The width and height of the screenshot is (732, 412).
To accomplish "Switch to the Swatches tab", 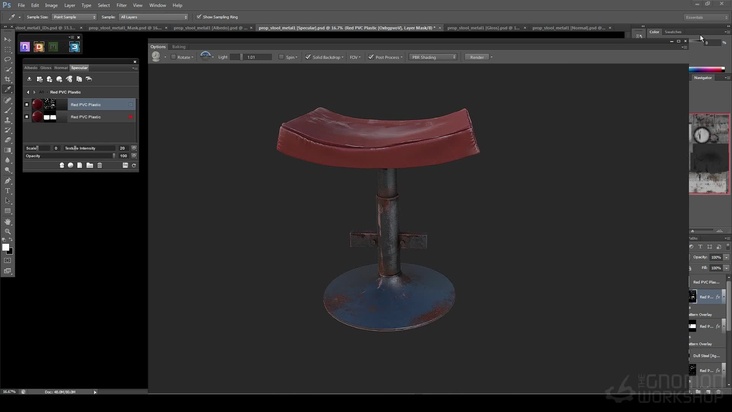I will (673, 32).
